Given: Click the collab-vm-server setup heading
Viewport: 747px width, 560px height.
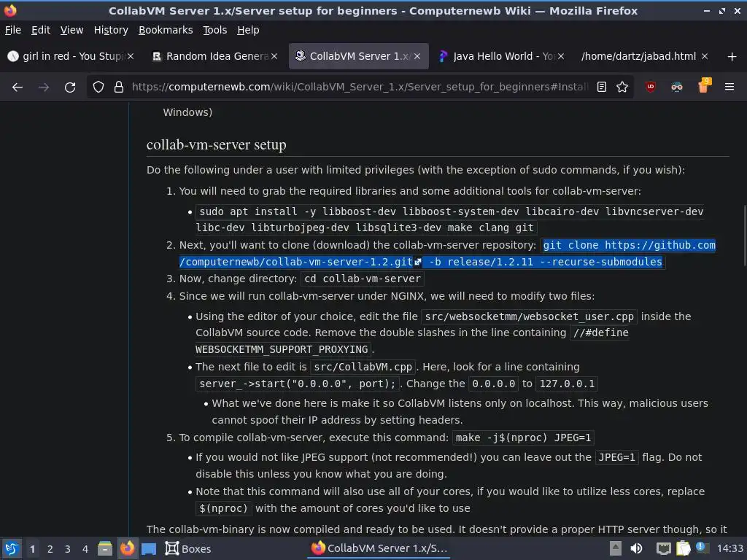Looking at the screenshot, I should click(216, 144).
